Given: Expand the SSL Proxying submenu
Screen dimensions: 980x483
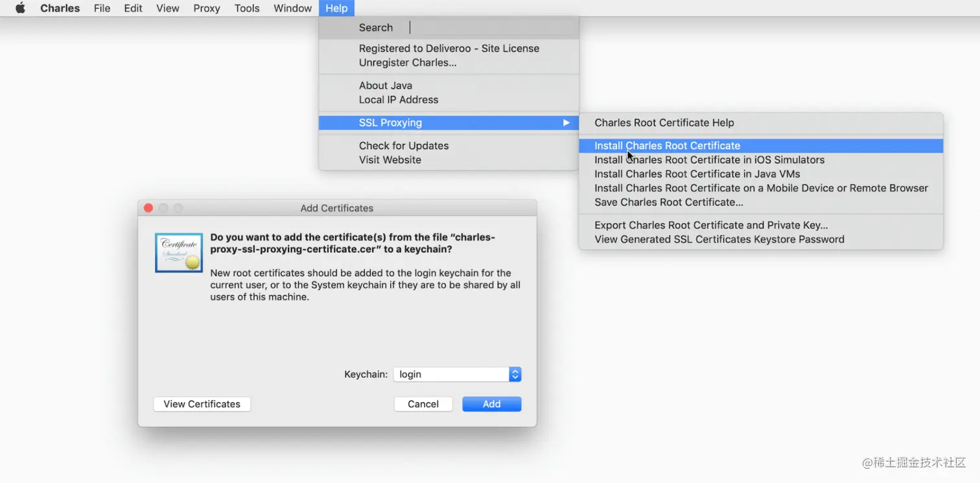Looking at the screenshot, I should [x=449, y=123].
